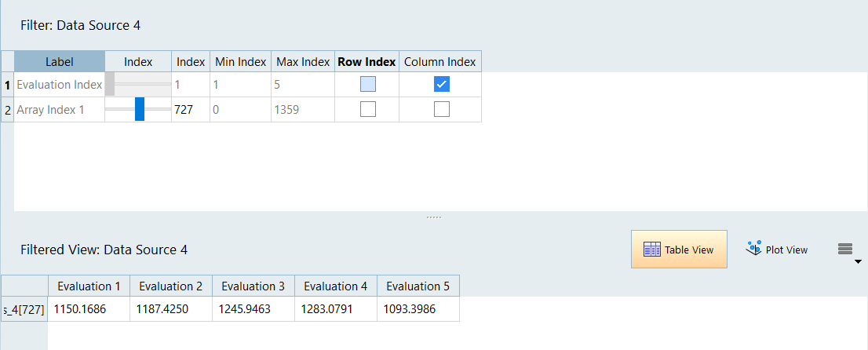
Task: Enable Column Index for Array Index 1
Action: tap(441, 110)
